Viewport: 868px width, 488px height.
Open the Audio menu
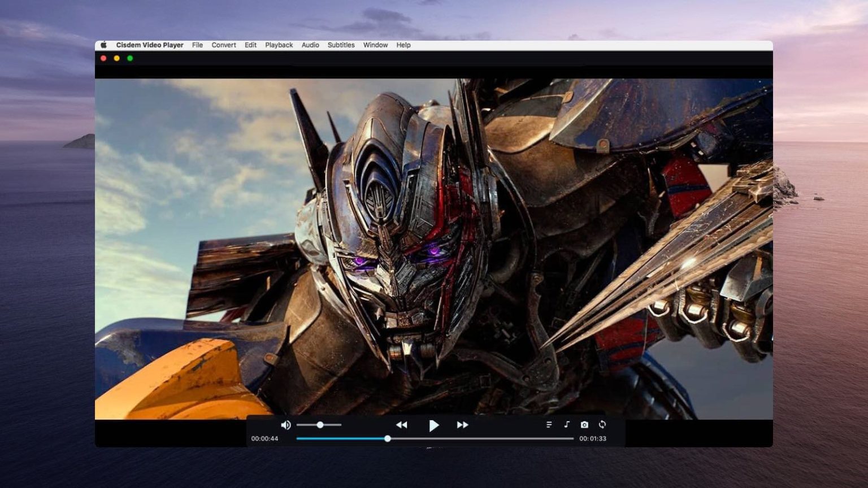[310, 45]
